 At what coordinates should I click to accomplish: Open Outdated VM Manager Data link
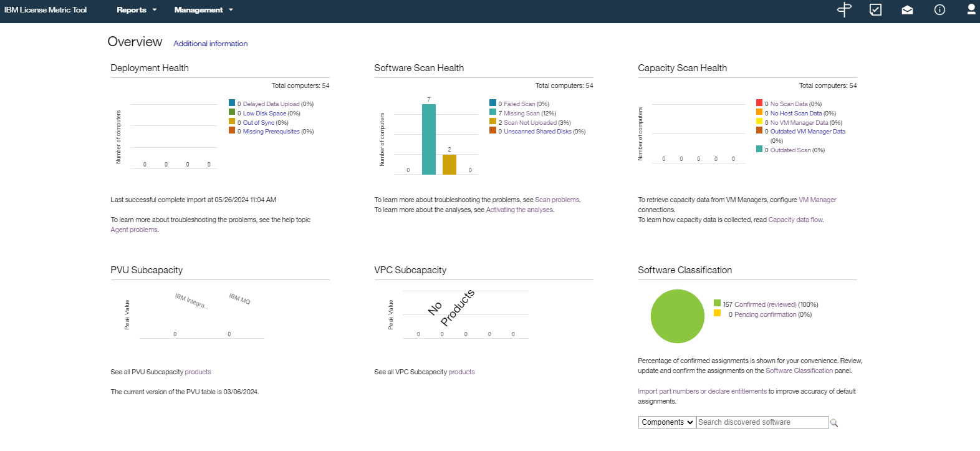coord(807,132)
